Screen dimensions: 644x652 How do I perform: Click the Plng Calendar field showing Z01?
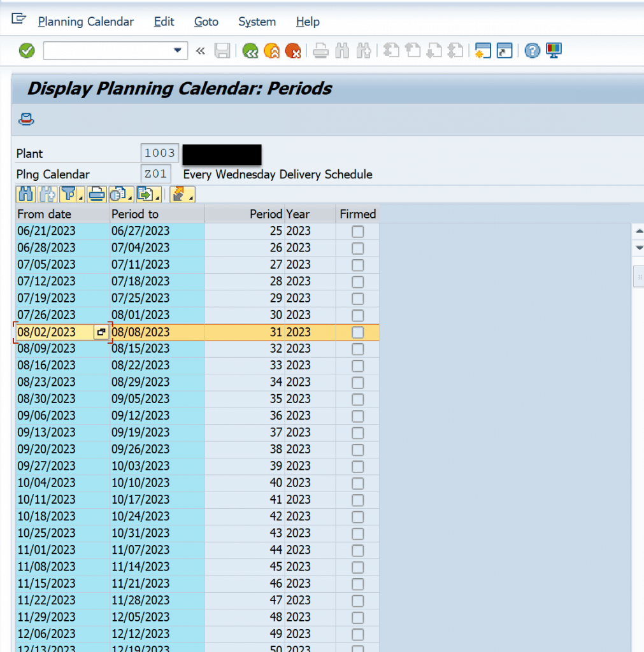pyautogui.click(x=155, y=173)
